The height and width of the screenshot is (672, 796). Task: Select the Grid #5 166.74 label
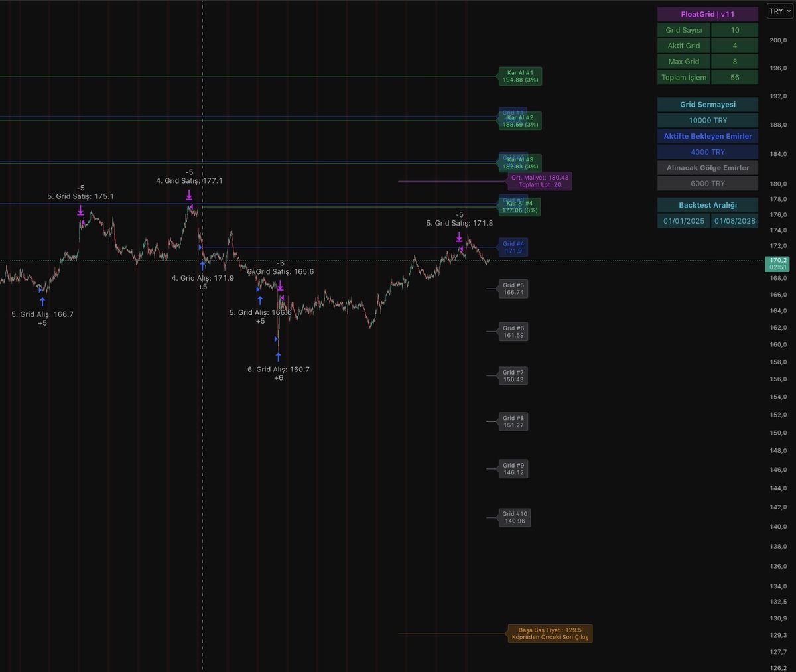pyautogui.click(x=513, y=289)
